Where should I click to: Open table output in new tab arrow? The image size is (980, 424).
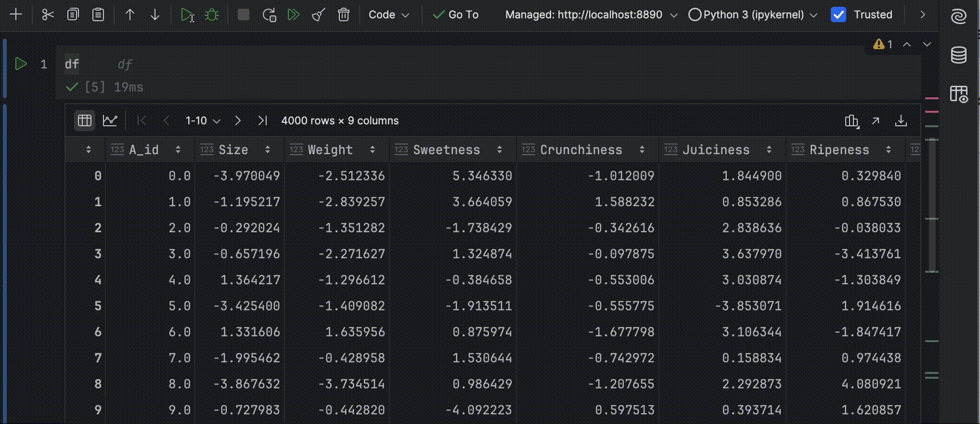pos(876,121)
